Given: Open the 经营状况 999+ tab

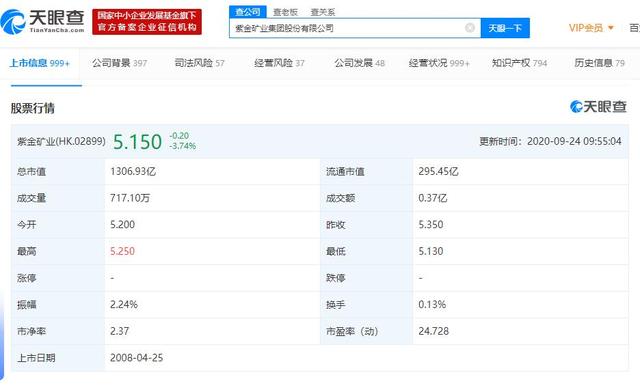Looking at the screenshot, I should [439, 63].
